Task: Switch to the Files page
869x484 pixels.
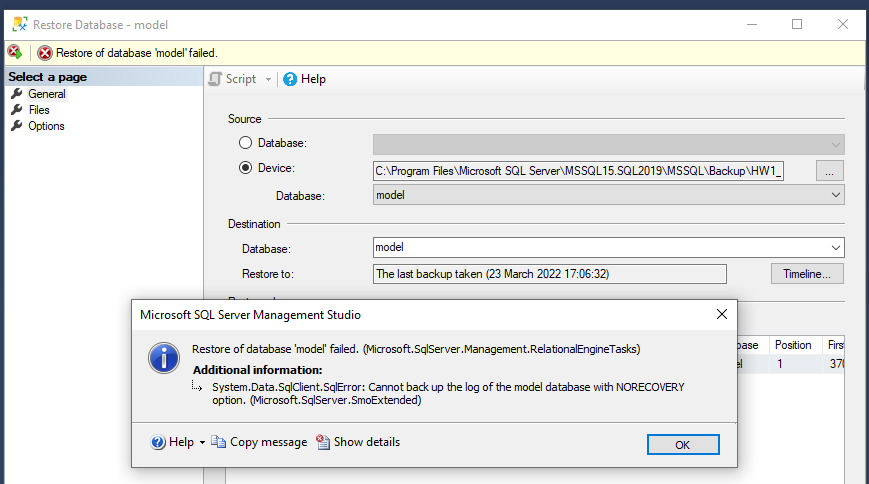Action: 39,110
